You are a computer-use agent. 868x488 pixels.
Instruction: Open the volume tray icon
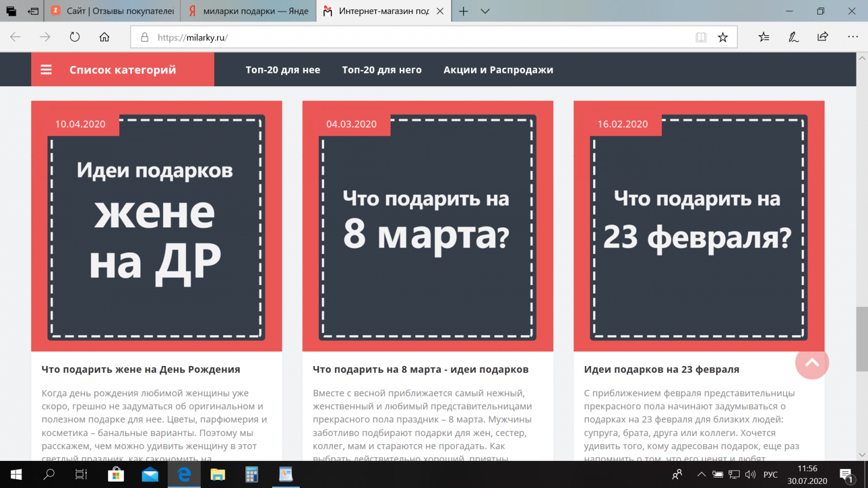coord(751,475)
